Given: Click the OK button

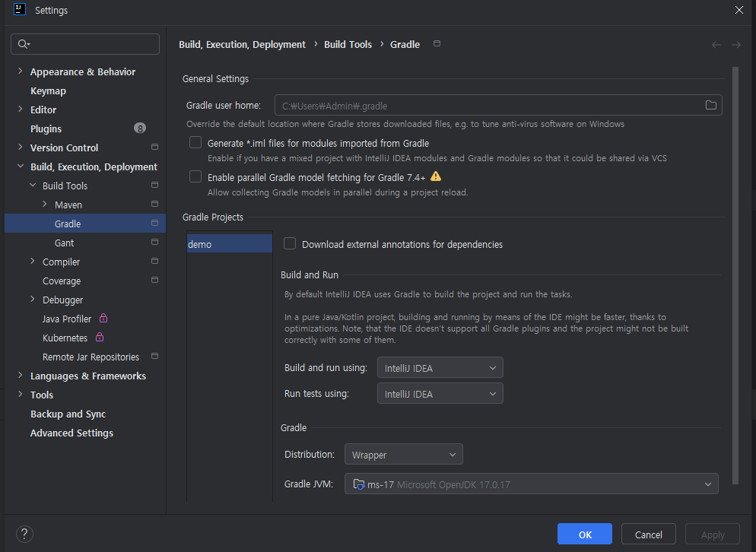Looking at the screenshot, I should tap(585, 534).
